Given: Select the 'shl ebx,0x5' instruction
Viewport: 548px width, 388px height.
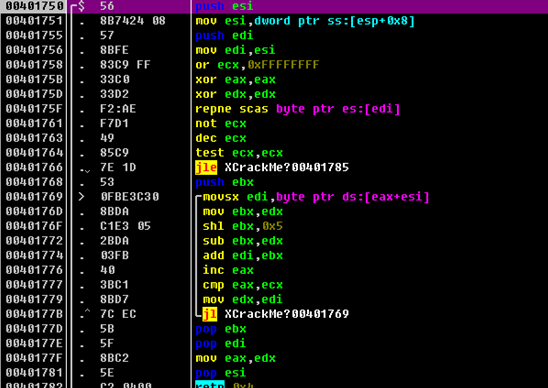Looking at the screenshot, I should click(x=243, y=226).
